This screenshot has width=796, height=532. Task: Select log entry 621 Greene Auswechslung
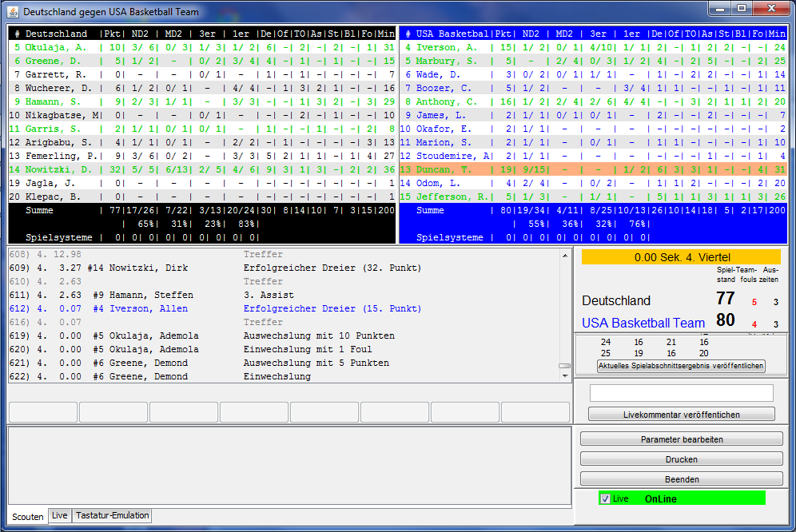285,363
